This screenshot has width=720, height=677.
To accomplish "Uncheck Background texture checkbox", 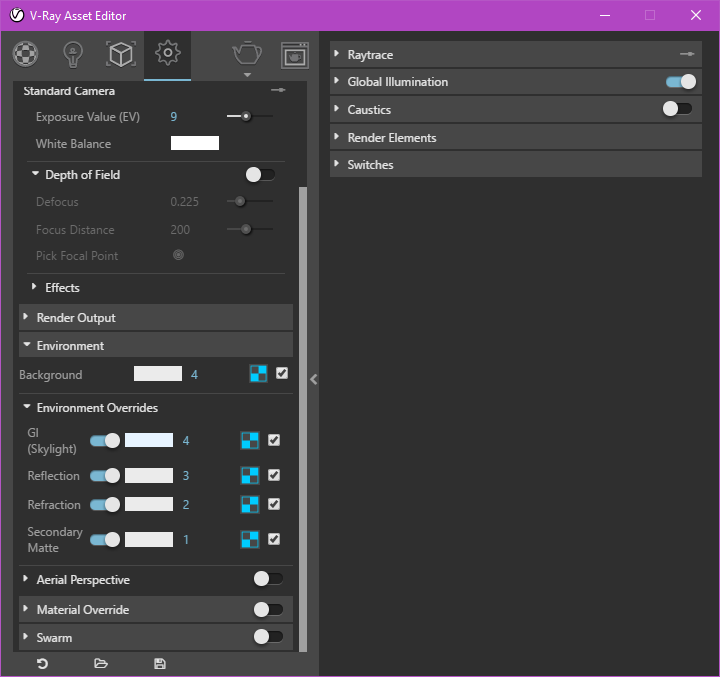I will coord(282,373).
